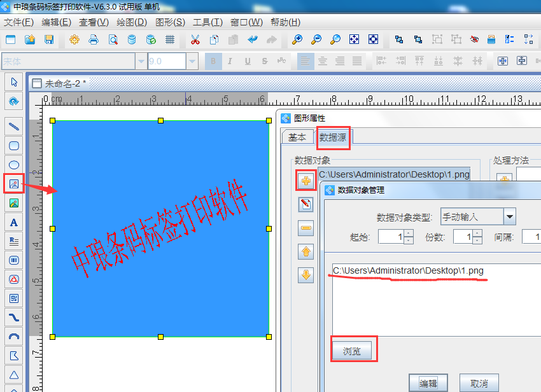Click the red pencil edit data object icon
541x392 pixels.
click(306, 204)
